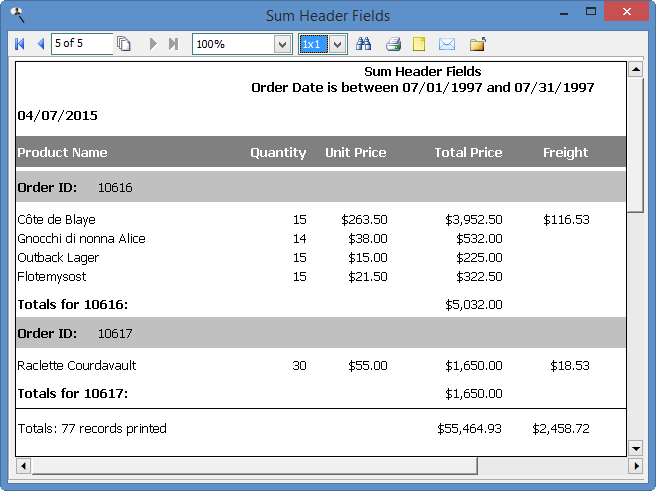Print the report using printer icon

coord(393,44)
